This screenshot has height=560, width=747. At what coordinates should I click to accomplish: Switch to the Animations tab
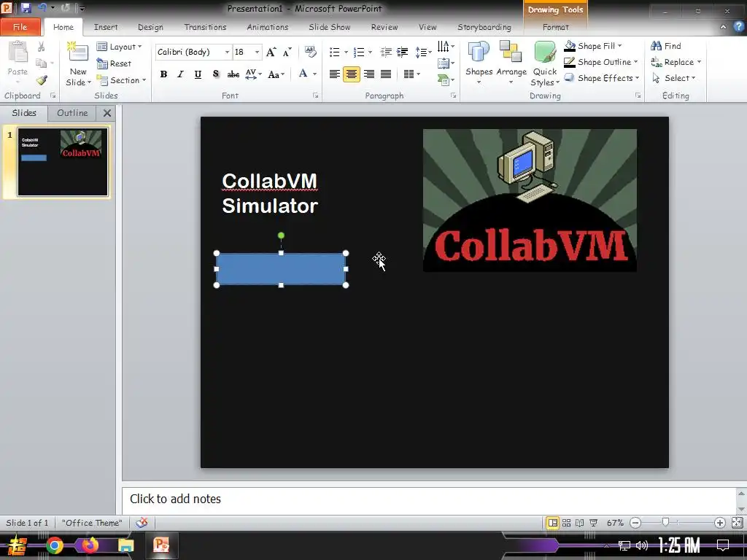pos(267,27)
